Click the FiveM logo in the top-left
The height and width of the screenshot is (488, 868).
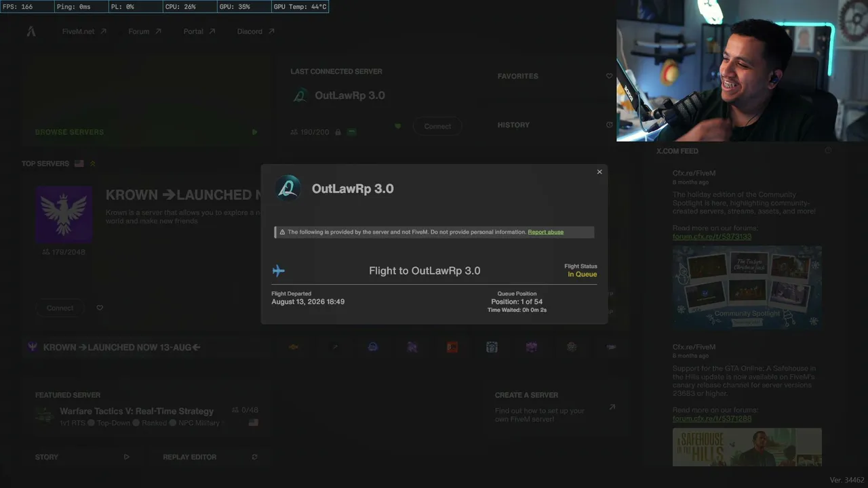click(31, 31)
